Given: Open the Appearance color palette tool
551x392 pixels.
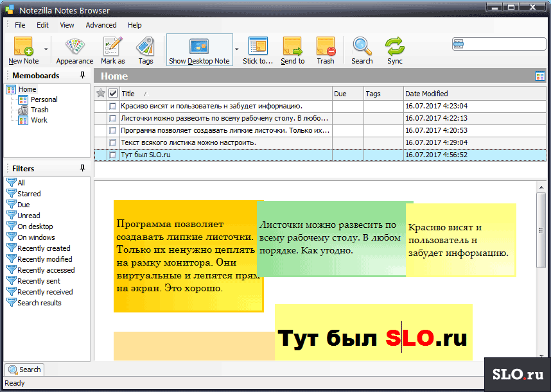Looking at the screenshot, I should pos(74,50).
